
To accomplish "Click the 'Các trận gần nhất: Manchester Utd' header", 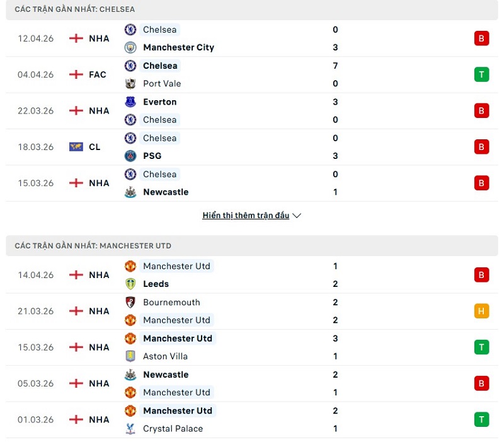I will [93, 246].
